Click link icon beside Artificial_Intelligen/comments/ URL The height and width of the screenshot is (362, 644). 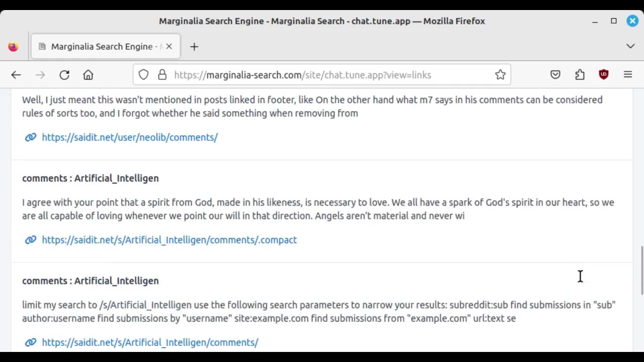point(31,342)
